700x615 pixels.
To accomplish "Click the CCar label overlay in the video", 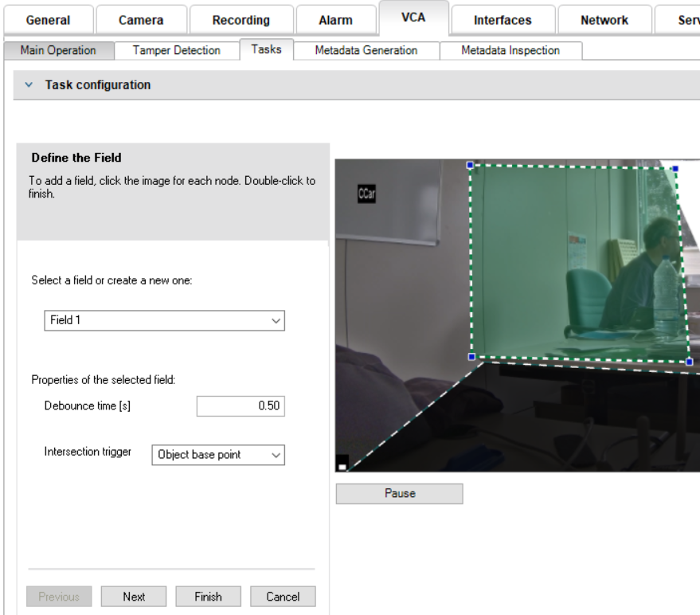I will (x=366, y=194).
